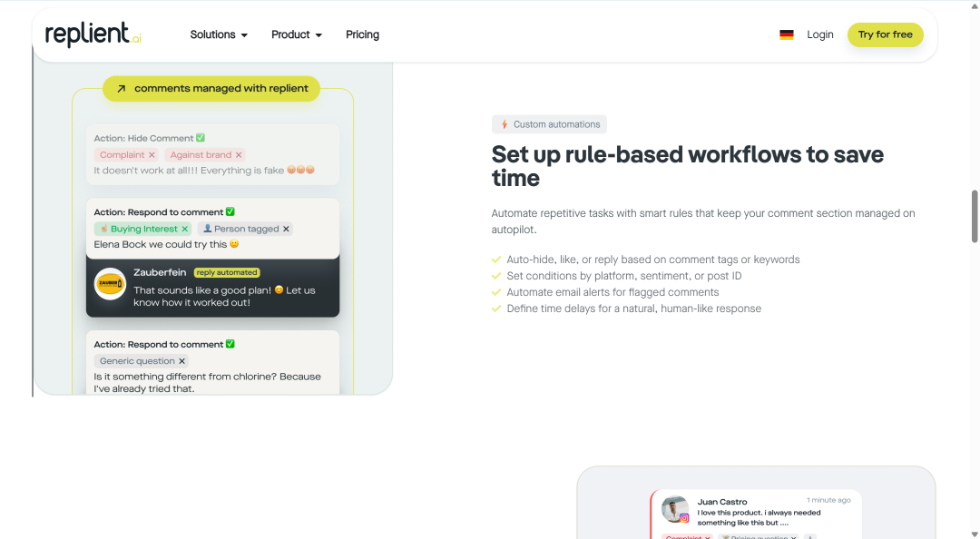Click Juan Castro's profile avatar
This screenshot has width=980, height=539.
tap(675, 509)
